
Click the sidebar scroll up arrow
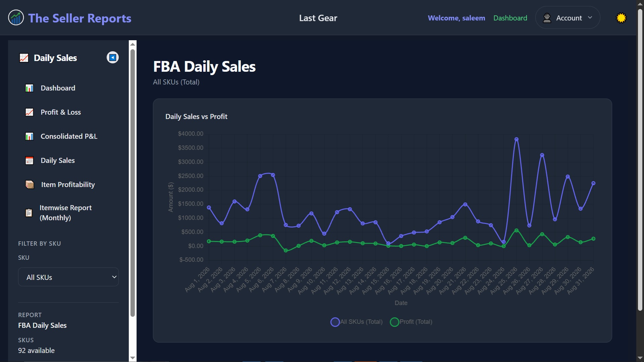[133, 44]
